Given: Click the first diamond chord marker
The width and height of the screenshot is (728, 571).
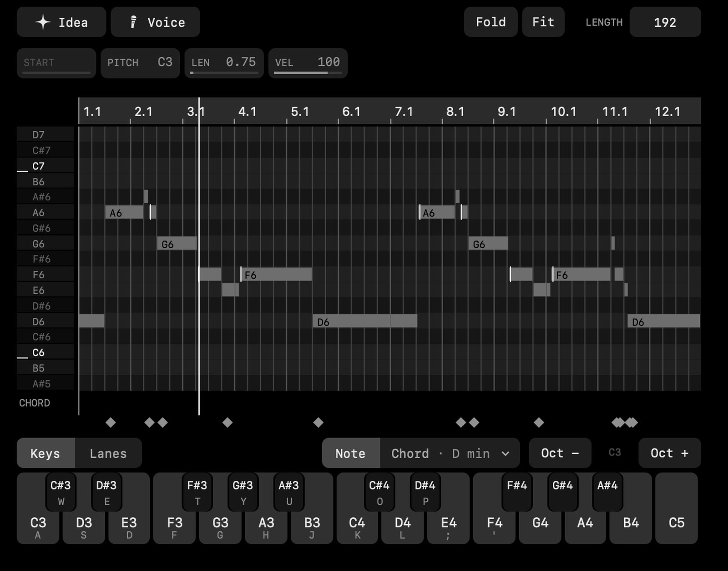Looking at the screenshot, I should pyautogui.click(x=111, y=423).
